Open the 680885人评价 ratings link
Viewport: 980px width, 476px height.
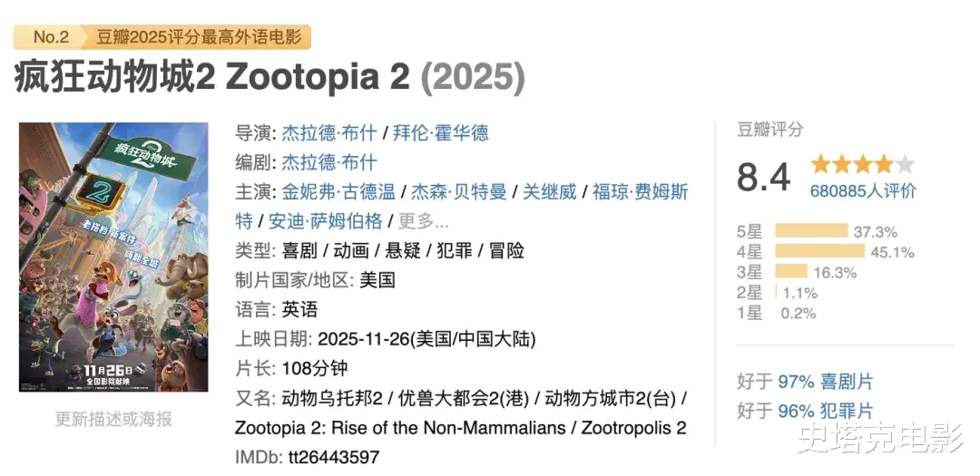pos(862,190)
